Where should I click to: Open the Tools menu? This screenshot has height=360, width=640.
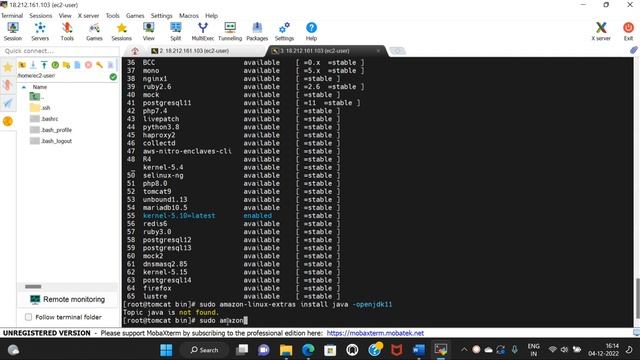point(113,16)
